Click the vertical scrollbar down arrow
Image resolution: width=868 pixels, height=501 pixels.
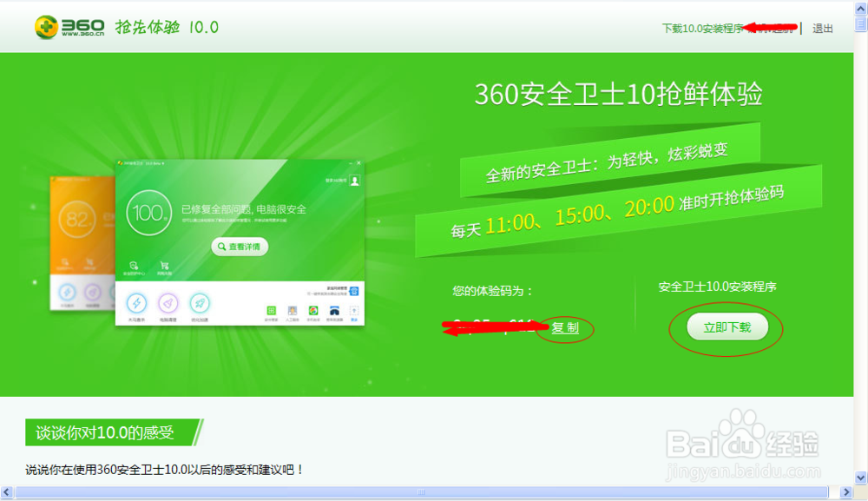861,478
